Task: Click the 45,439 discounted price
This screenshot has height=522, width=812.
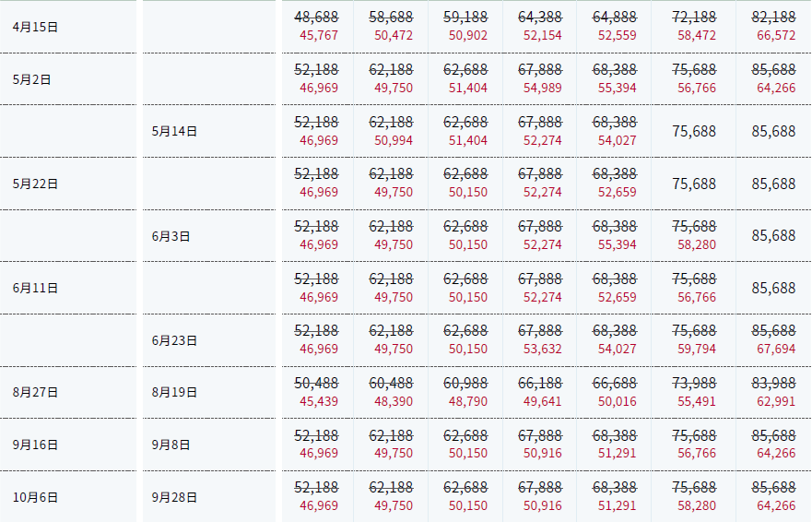Action: [x=319, y=402]
